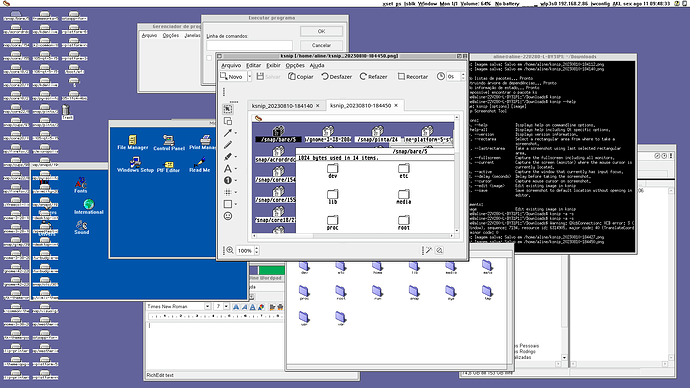Select the ksnip Sticker smiley tool
The height and width of the screenshot is (388, 690).
pyautogui.click(x=228, y=216)
